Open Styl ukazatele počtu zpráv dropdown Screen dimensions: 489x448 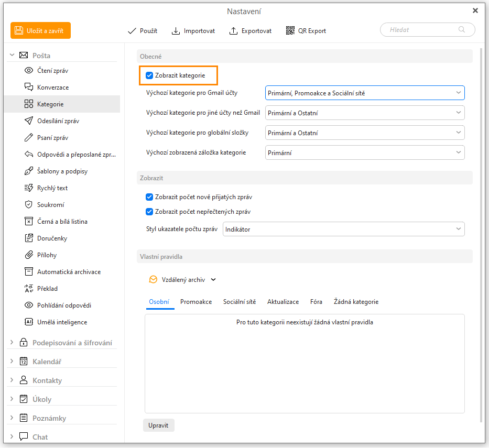pos(343,230)
